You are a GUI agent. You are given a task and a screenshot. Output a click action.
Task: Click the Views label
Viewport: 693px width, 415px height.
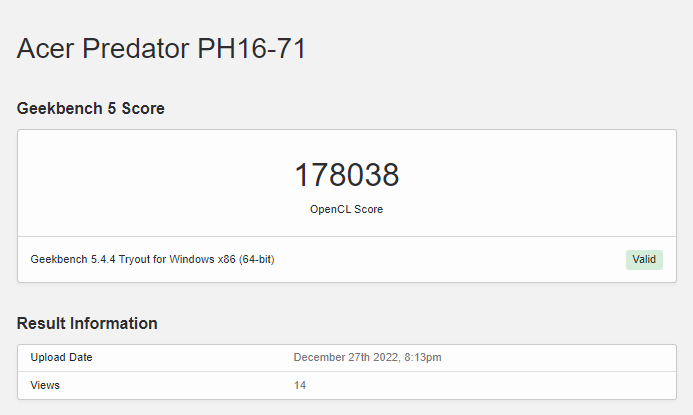[x=45, y=385]
